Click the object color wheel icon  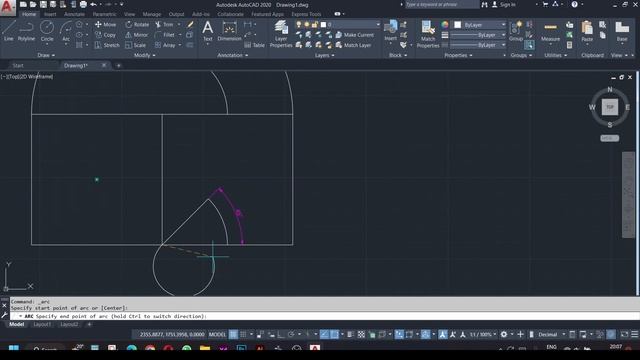click(445, 24)
